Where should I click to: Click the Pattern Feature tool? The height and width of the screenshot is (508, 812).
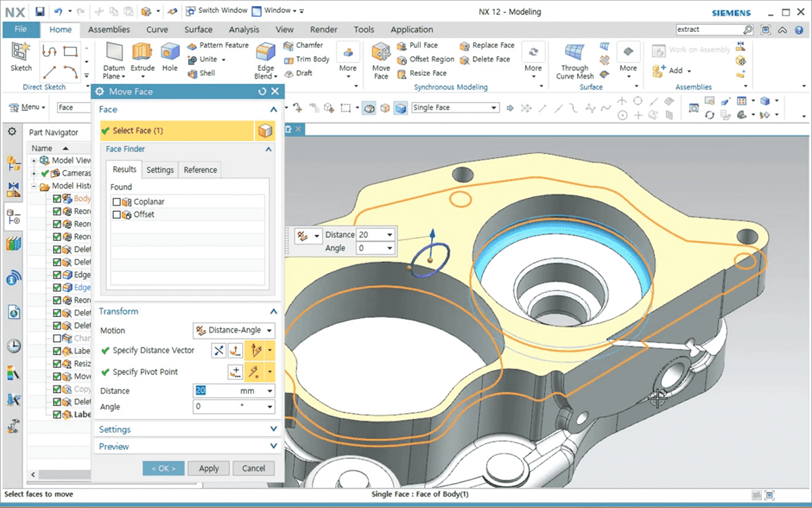pos(218,45)
